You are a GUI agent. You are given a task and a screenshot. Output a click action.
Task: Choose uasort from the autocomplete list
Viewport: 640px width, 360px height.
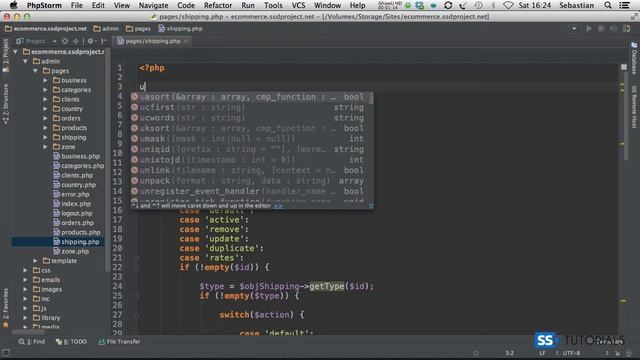coord(249,97)
